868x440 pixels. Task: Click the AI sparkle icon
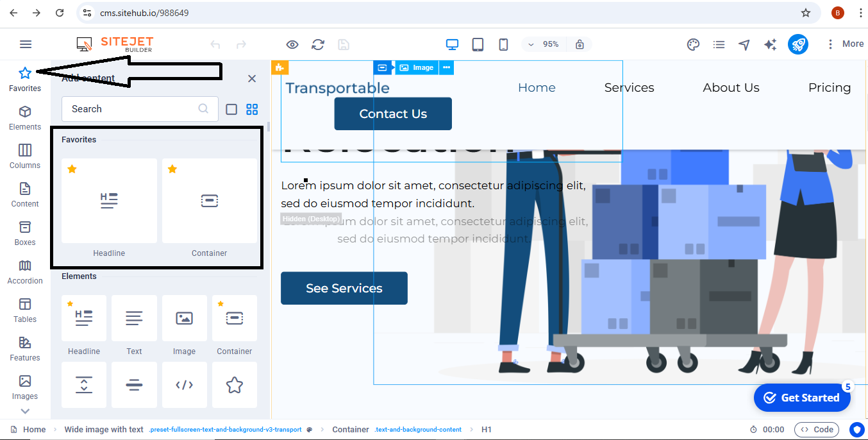(x=770, y=44)
